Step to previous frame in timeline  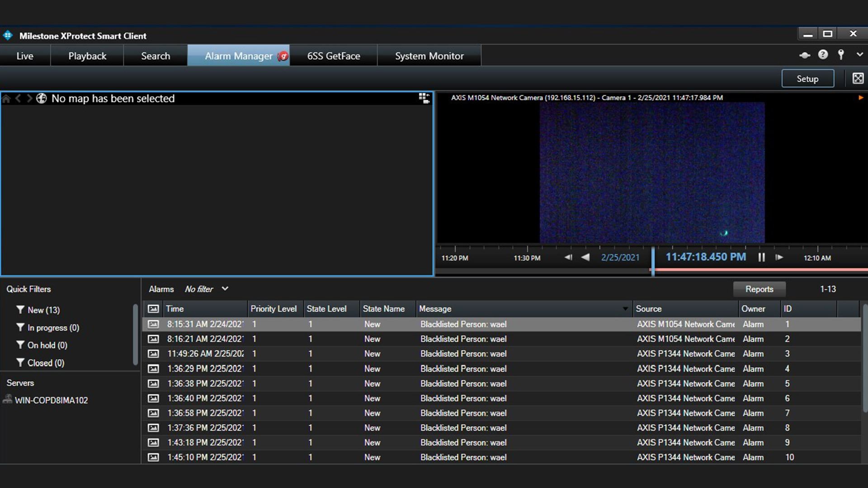pos(568,257)
